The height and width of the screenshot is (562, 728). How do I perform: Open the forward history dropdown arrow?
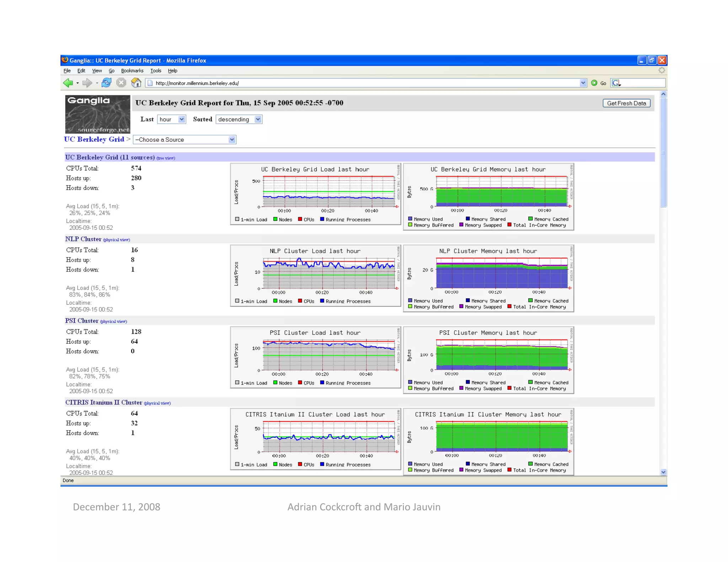click(x=97, y=83)
